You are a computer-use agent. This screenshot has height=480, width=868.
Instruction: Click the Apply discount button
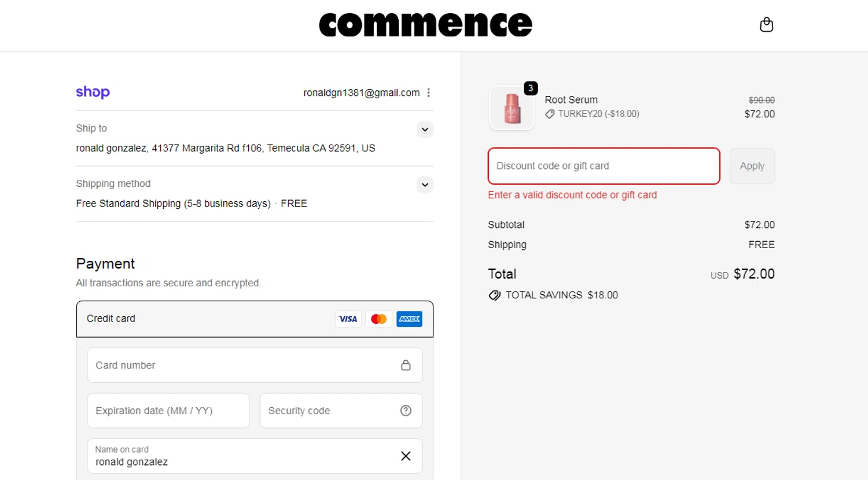point(752,166)
